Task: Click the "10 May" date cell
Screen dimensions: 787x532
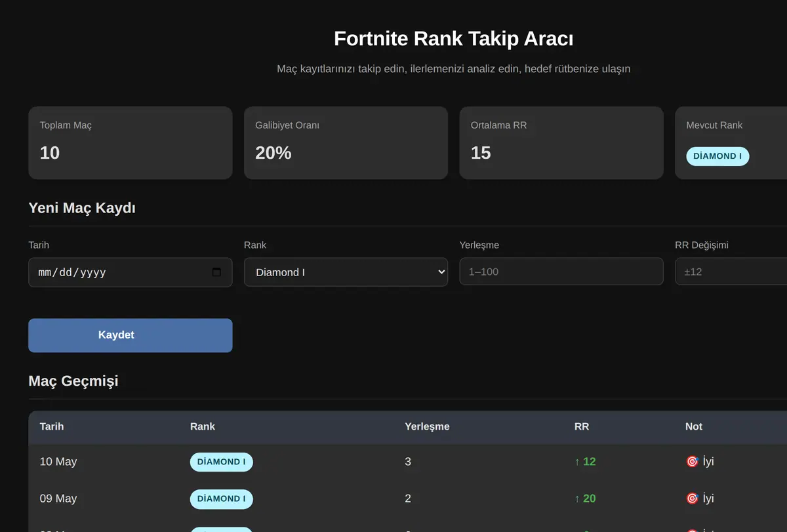Action: pos(58,462)
